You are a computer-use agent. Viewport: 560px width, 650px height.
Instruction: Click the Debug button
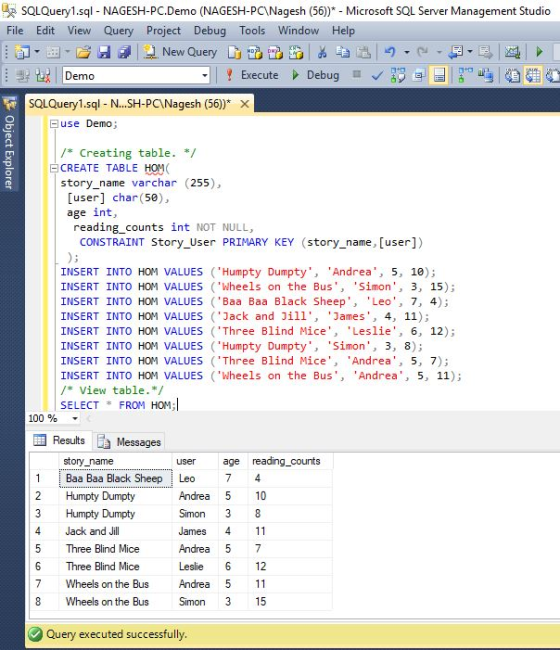[x=315, y=75]
